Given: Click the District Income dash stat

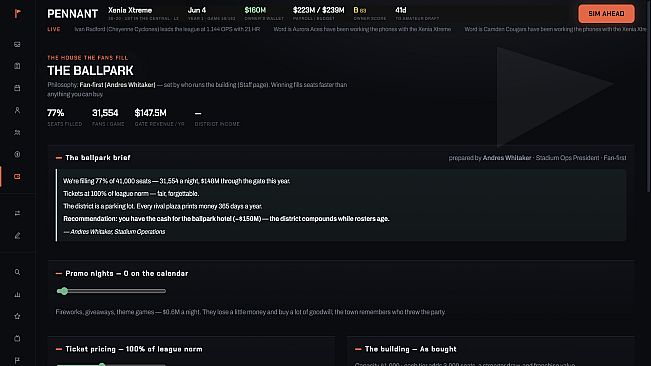Looking at the screenshot, I should point(198,113).
